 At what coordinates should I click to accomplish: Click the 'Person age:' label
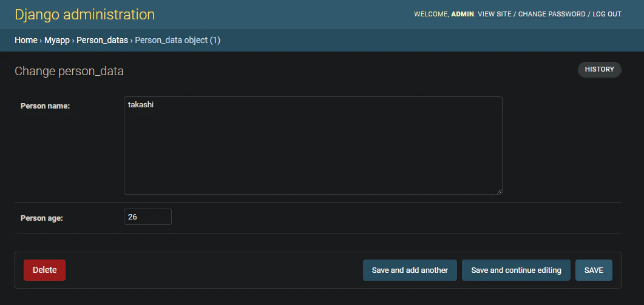(x=41, y=218)
